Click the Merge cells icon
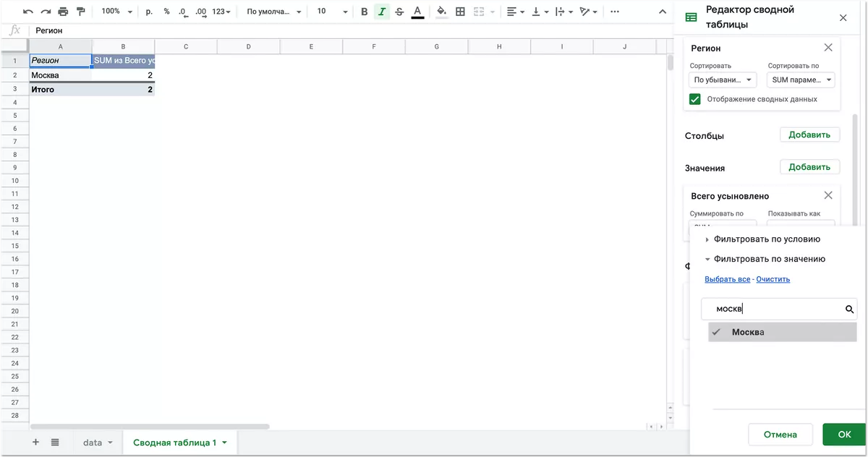868x457 pixels. (x=478, y=12)
